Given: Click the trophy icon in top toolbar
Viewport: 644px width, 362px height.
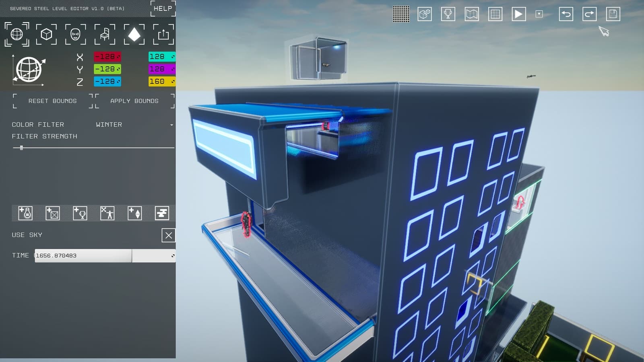Looking at the screenshot, I should click(x=448, y=14).
